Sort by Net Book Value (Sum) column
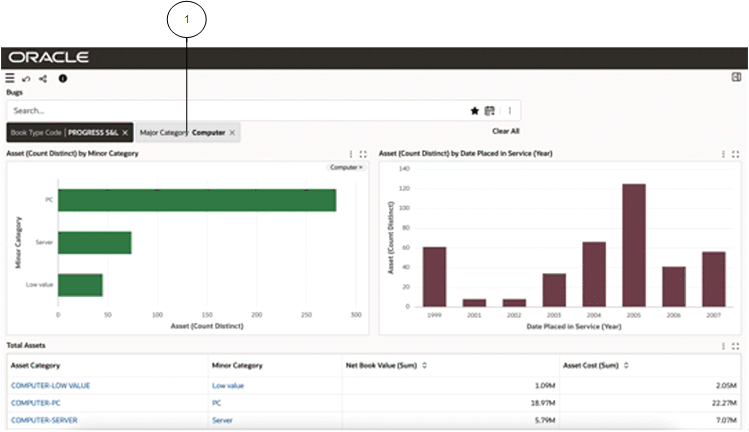 [424, 366]
